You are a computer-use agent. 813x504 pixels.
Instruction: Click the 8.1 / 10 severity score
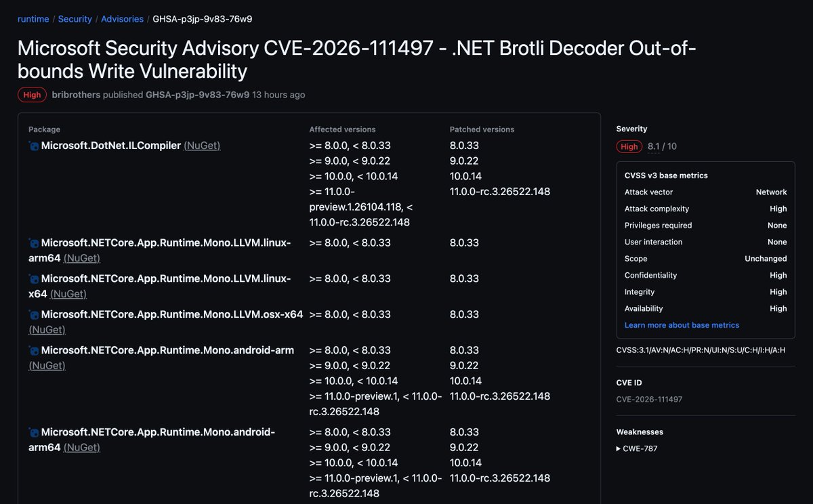click(x=662, y=146)
